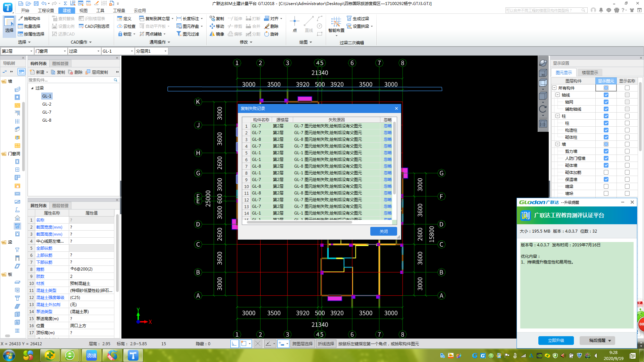Click the 拾取构件 pick component tool

[30, 18]
